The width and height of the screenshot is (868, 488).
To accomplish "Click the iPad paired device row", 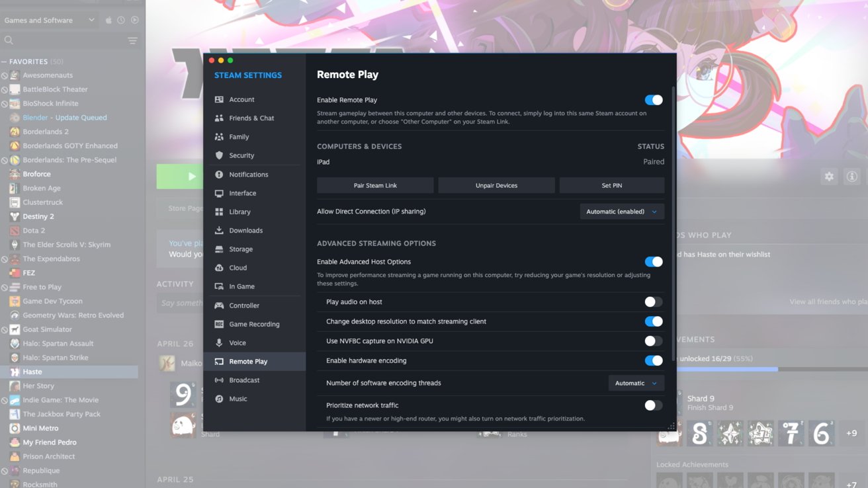I will click(x=490, y=162).
